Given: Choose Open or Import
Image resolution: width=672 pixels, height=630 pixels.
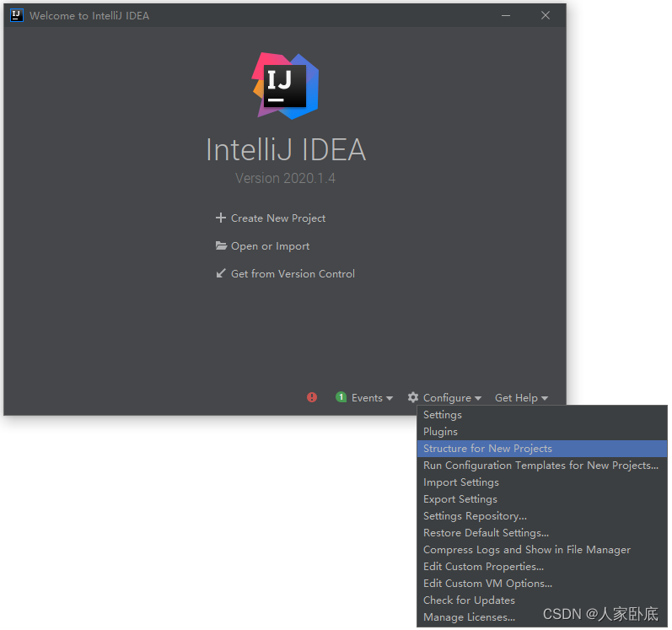Looking at the screenshot, I should [271, 247].
